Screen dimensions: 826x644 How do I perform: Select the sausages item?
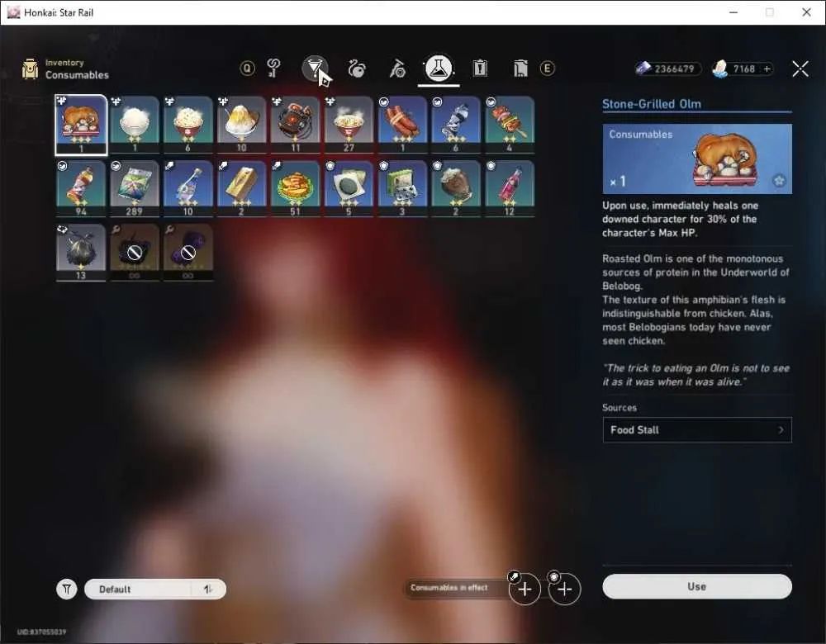tap(402, 125)
